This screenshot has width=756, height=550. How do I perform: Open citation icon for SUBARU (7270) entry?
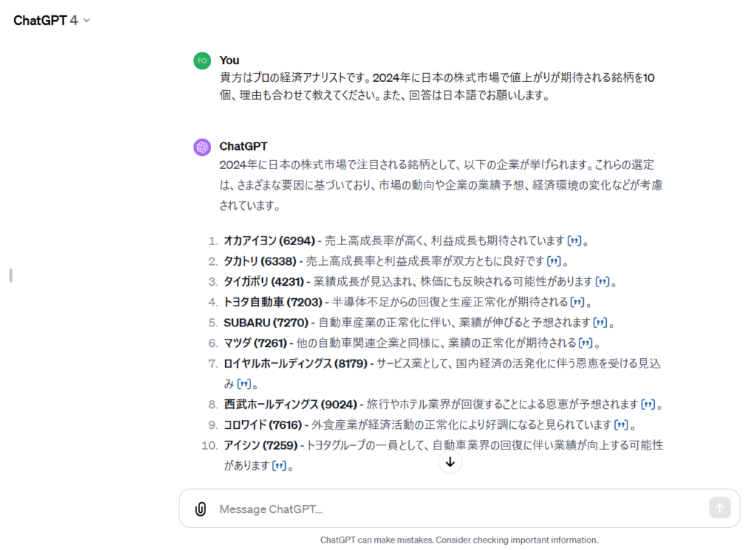(x=600, y=323)
